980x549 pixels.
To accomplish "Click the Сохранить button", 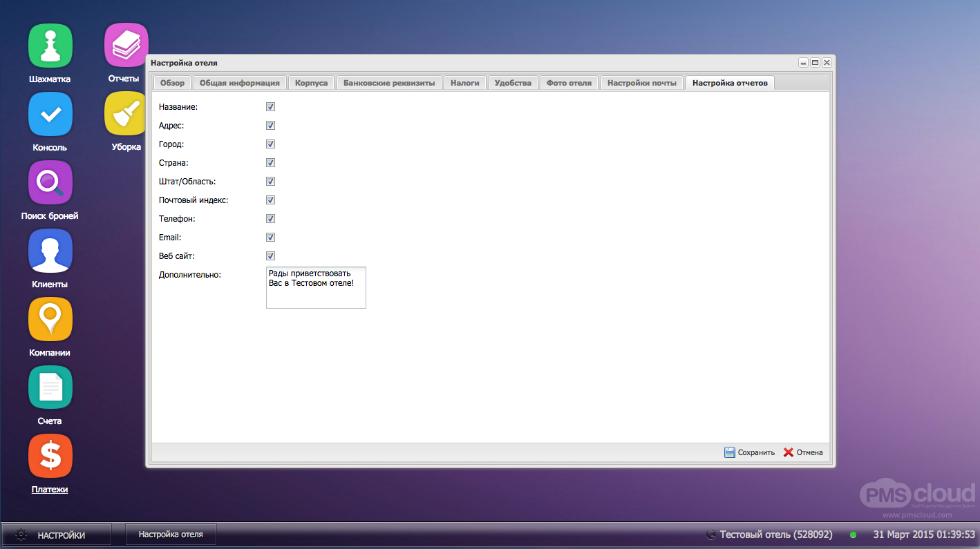I will point(749,452).
